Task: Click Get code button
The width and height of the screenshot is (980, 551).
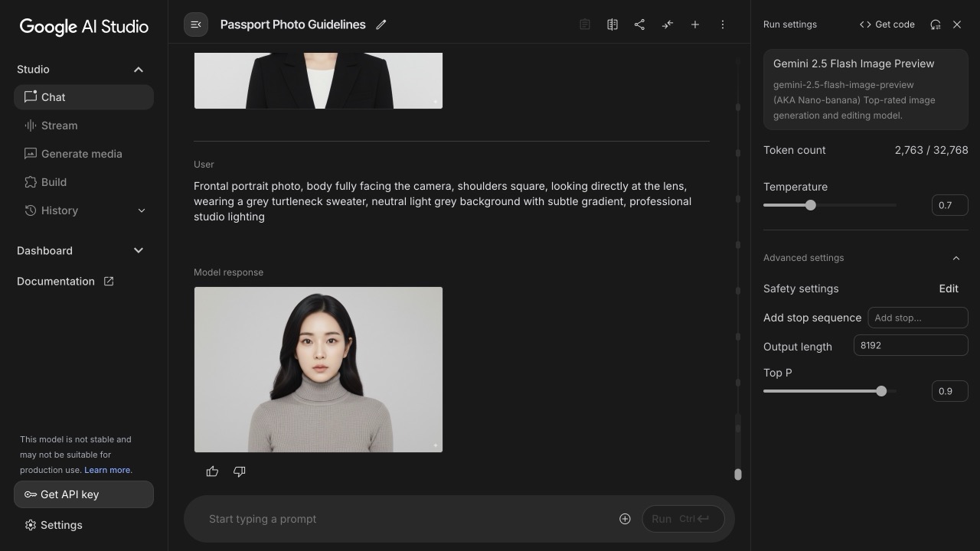Action: (887, 24)
